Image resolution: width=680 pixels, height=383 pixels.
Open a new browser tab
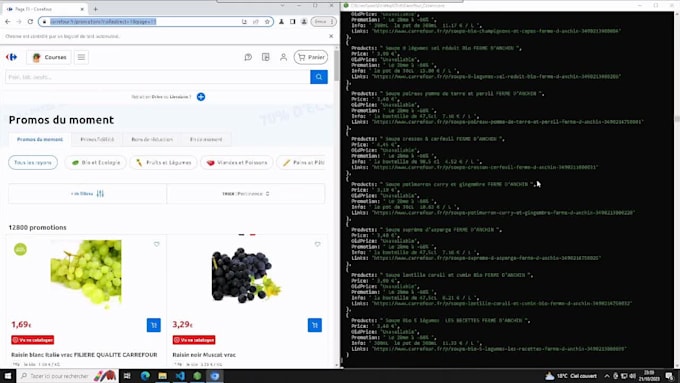95,9
